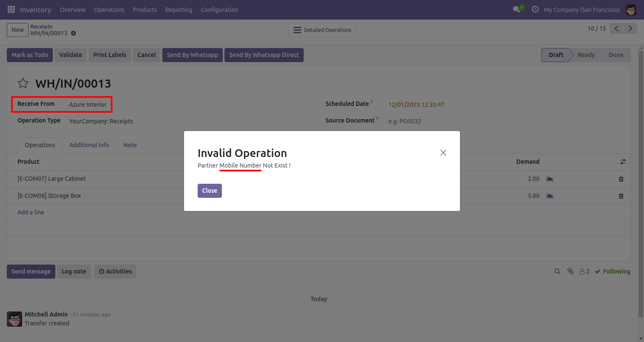Open the Products menu
The width and height of the screenshot is (644, 342).
pos(145,9)
